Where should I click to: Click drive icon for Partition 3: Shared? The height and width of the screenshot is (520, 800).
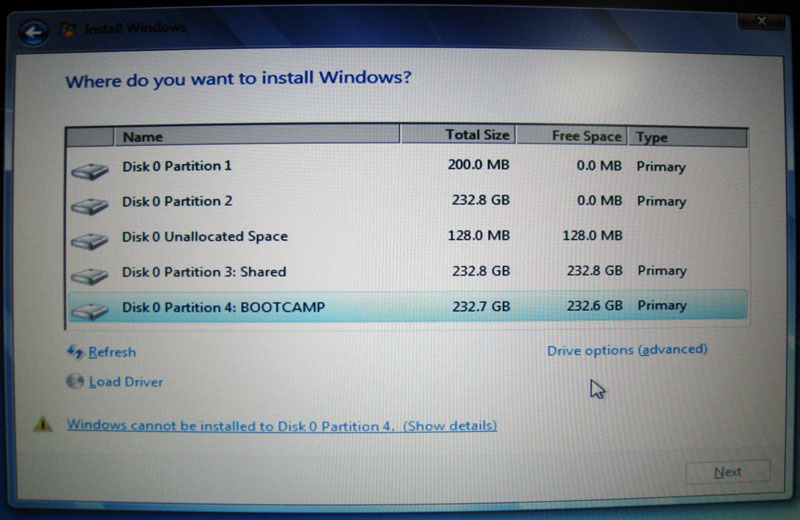(x=90, y=276)
